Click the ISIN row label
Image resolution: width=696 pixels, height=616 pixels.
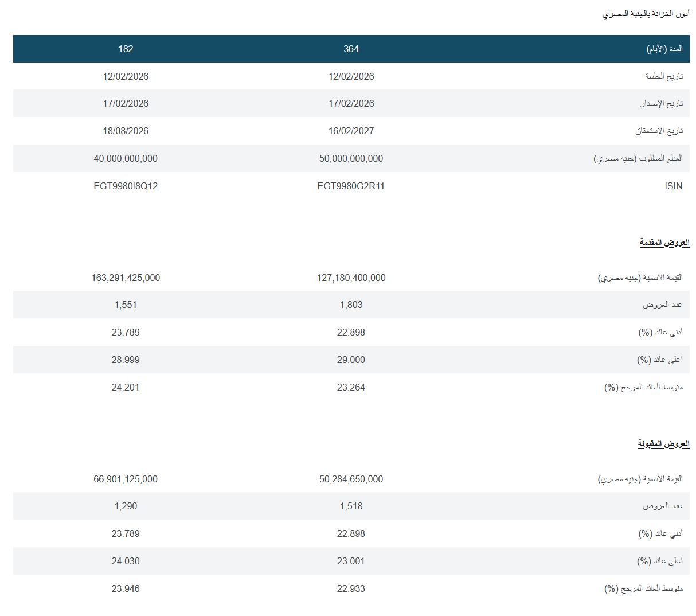673,186
